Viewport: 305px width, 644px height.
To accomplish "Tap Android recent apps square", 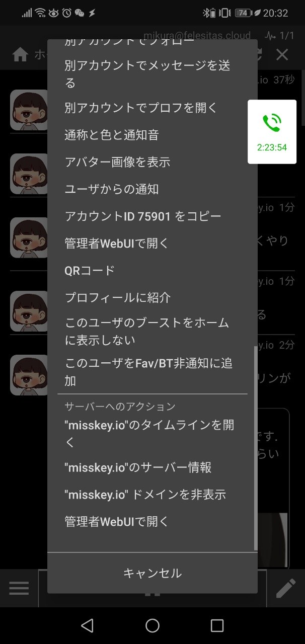I will pos(217,625).
